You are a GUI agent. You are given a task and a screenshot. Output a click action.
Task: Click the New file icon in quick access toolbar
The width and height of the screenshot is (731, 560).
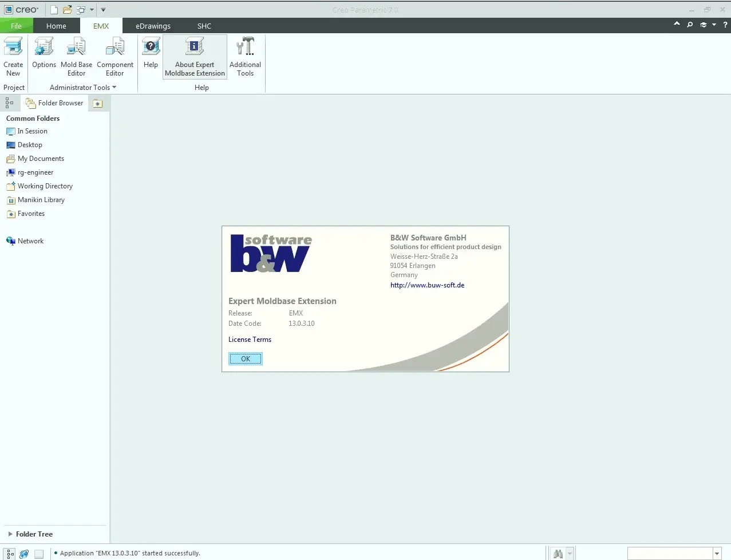54,10
